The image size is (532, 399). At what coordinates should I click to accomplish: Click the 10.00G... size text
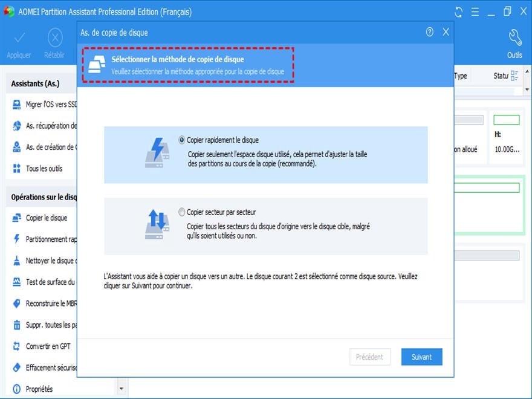[507, 149]
